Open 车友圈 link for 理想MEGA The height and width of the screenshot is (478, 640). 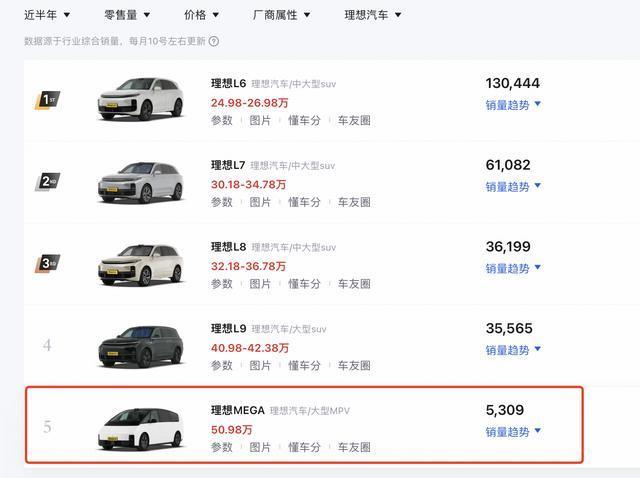[354, 447]
